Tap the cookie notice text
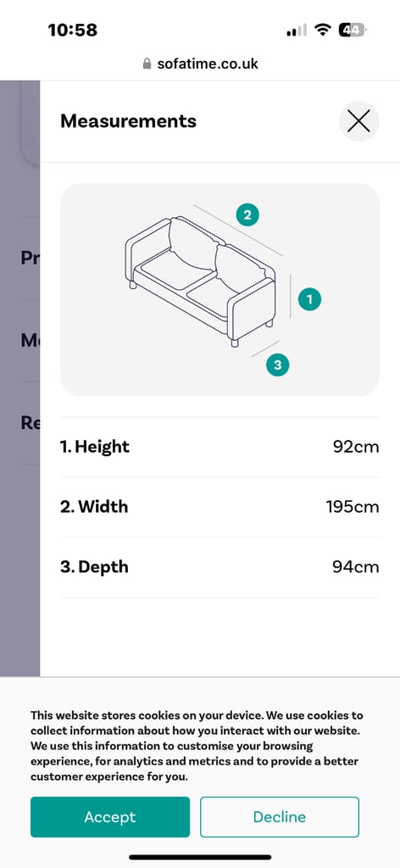 pos(197,746)
